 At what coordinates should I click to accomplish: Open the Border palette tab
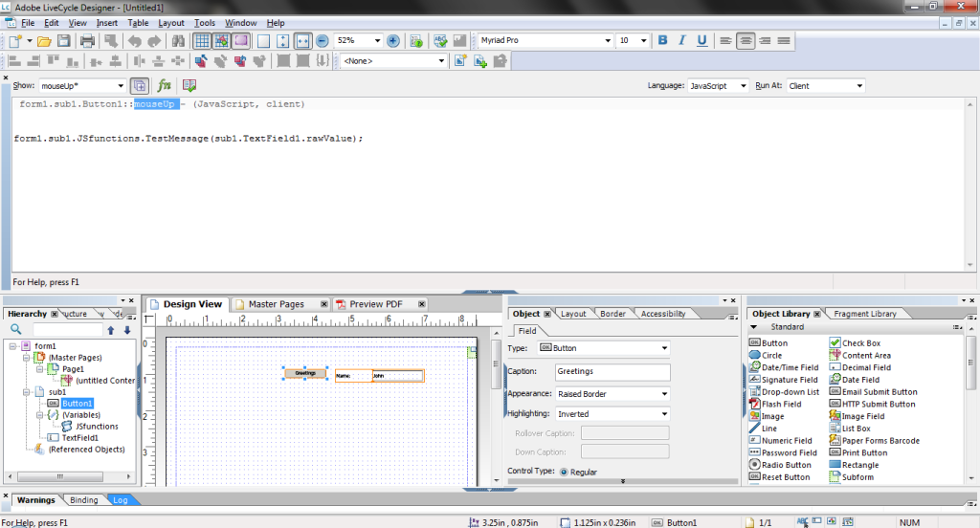[612, 314]
